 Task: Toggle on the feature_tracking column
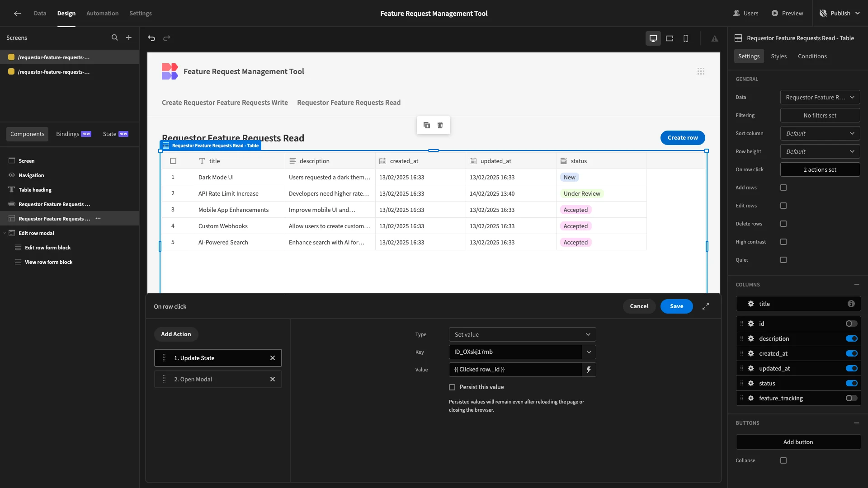coord(851,398)
